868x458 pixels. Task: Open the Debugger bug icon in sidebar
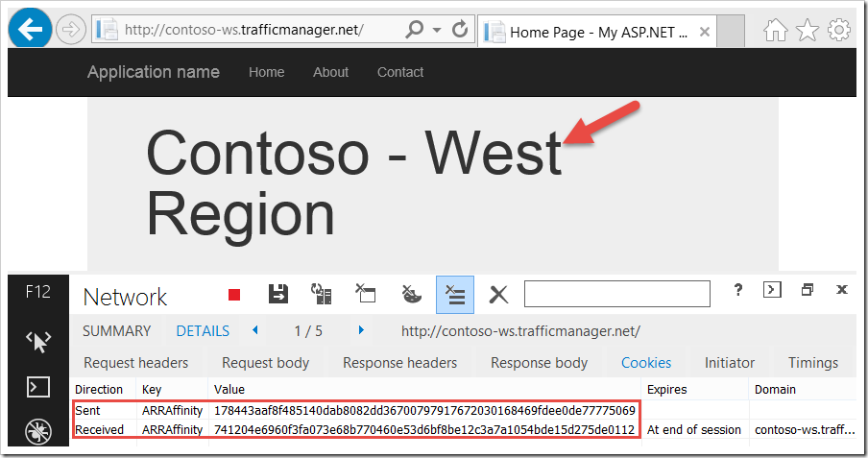click(x=38, y=431)
